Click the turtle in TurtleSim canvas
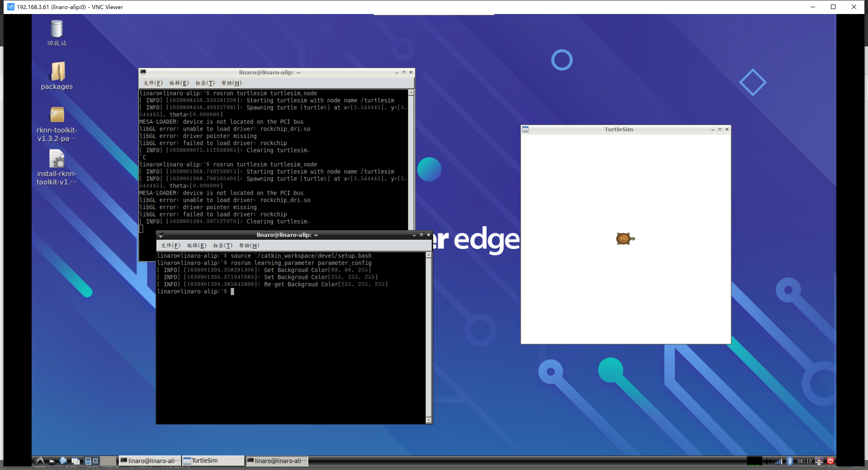This screenshot has width=868, height=470. (625, 238)
